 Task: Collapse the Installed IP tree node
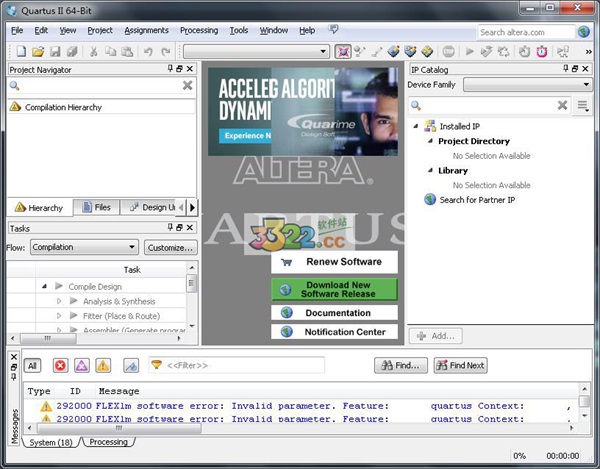click(416, 126)
